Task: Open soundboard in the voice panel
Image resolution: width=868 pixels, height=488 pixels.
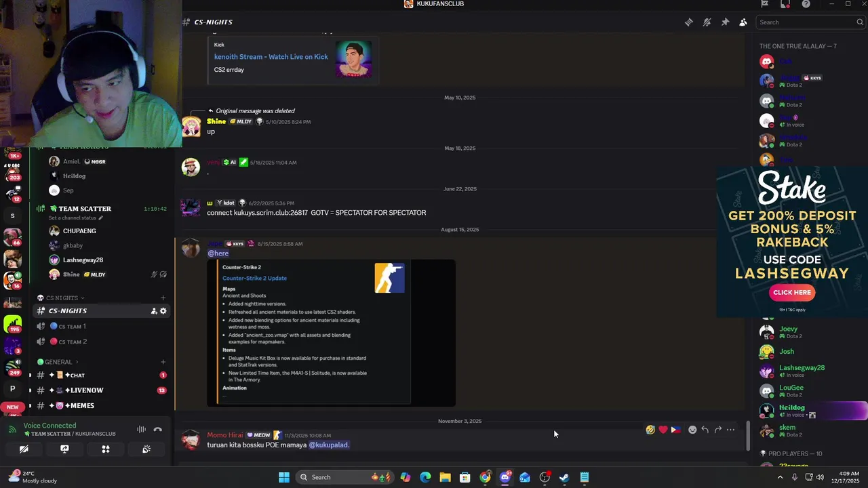Action: (x=146, y=449)
